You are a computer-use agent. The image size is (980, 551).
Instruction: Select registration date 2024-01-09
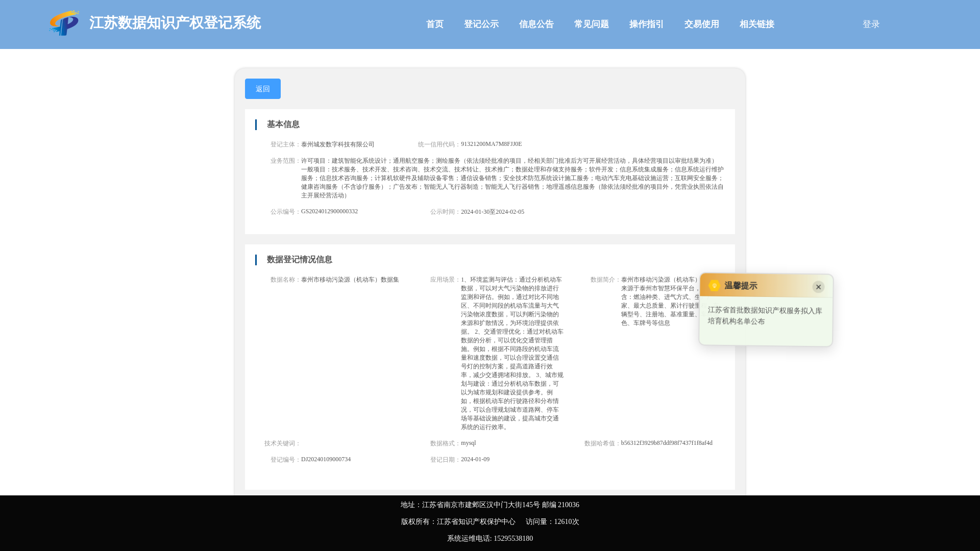(475, 460)
